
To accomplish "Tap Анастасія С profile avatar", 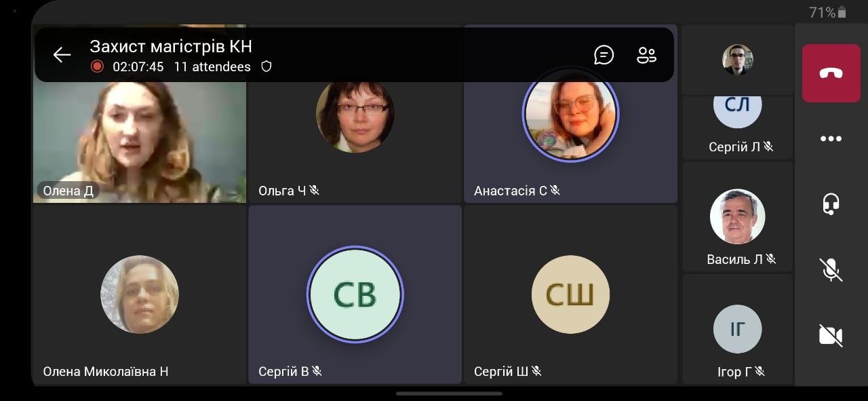I will 570,113.
